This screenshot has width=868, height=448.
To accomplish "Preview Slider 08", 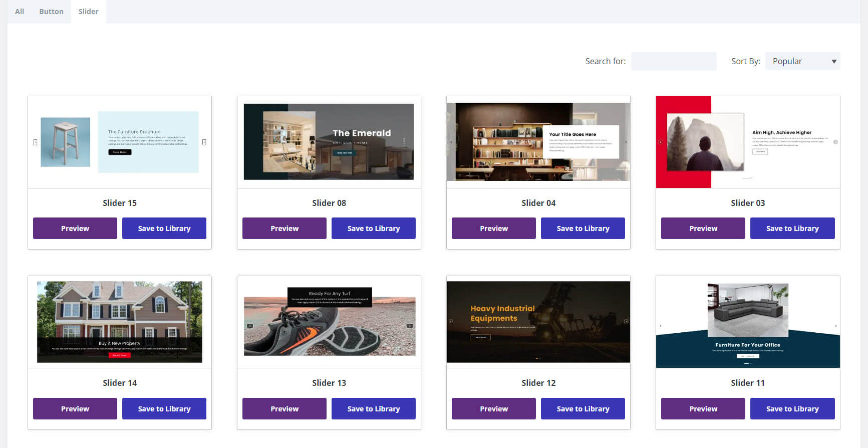I will (284, 228).
